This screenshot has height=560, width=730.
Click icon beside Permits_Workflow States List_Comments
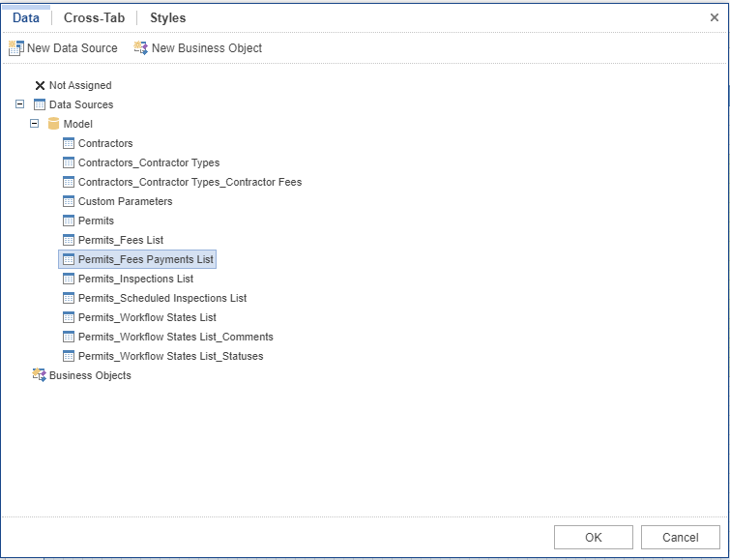pyautogui.click(x=69, y=337)
